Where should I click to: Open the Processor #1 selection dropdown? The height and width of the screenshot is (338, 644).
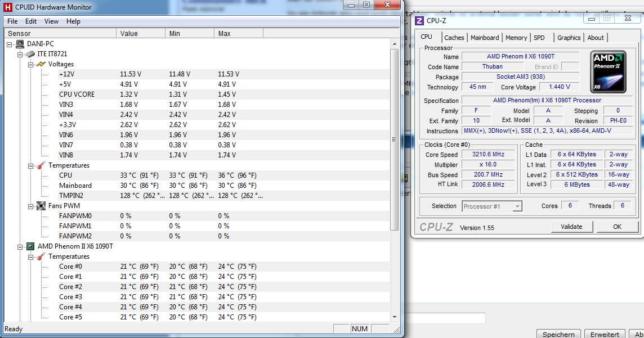pyautogui.click(x=517, y=206)
